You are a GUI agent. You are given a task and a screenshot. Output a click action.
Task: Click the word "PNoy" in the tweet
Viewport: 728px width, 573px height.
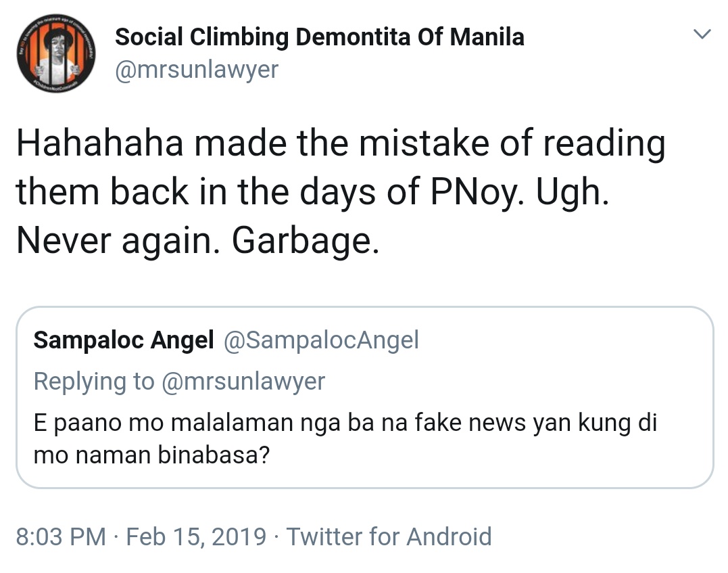470,192
